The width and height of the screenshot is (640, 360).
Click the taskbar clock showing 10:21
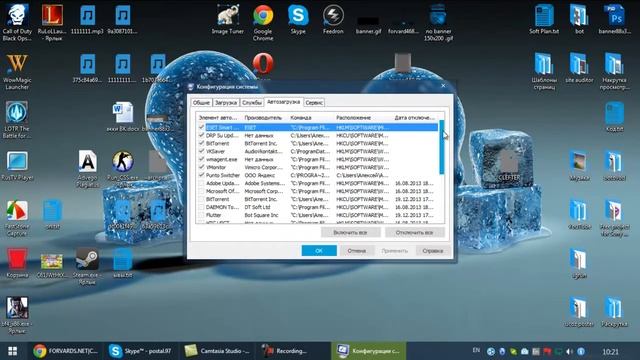click(610, 351)
